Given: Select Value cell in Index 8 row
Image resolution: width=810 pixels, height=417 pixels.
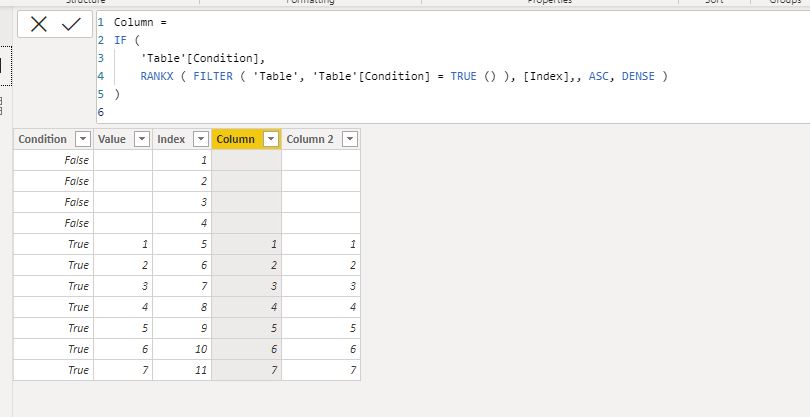Looking at the screenshot, I should (x=123, y=307).
